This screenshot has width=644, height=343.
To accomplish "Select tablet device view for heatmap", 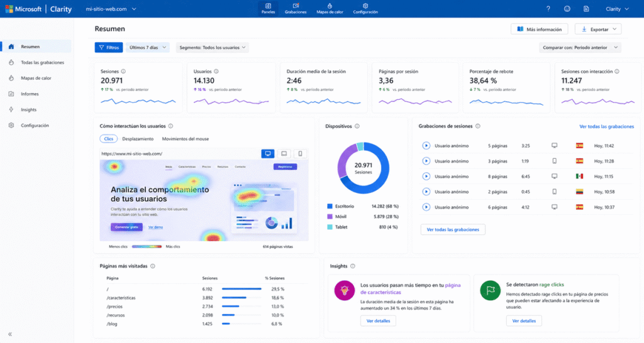I will tap(284, 153).
